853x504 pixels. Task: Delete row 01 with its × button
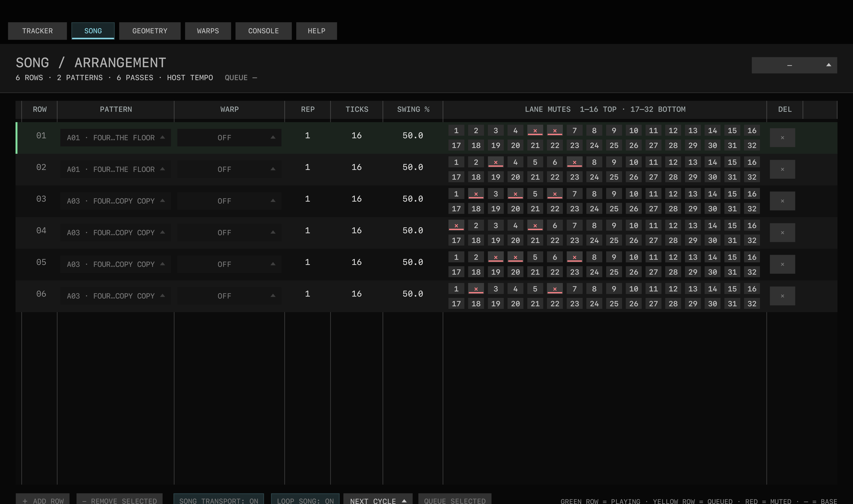782,138
